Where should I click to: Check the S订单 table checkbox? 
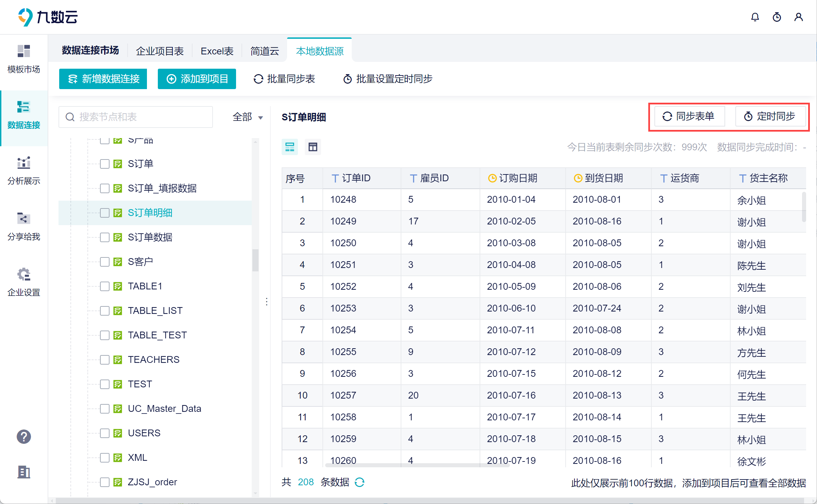point(105,164)
